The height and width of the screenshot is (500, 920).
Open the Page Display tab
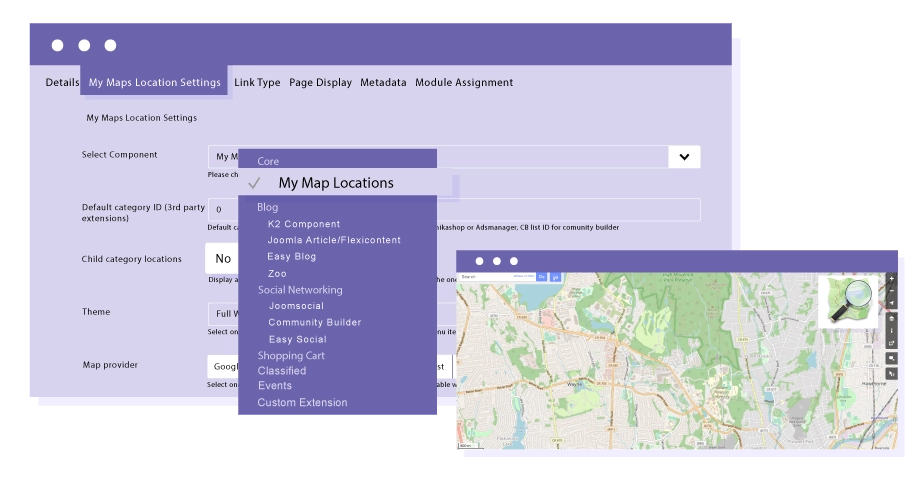320,83
